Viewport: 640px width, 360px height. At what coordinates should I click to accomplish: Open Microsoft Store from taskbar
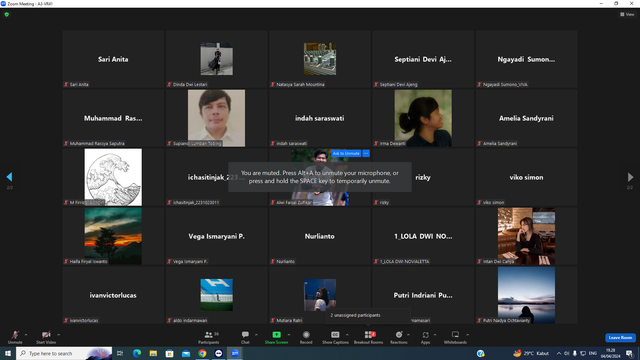pyautogui.click(x=169, y=353)
